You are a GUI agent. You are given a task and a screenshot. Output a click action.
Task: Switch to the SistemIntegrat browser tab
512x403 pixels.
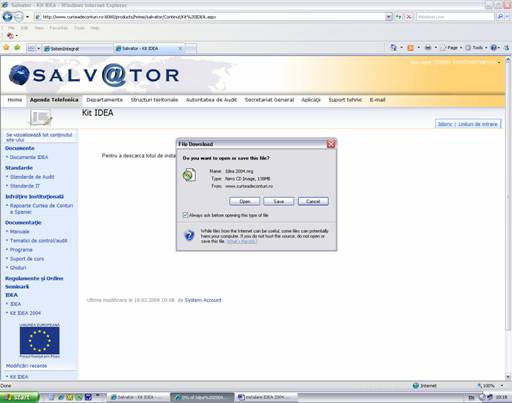[x=78, y=49]
